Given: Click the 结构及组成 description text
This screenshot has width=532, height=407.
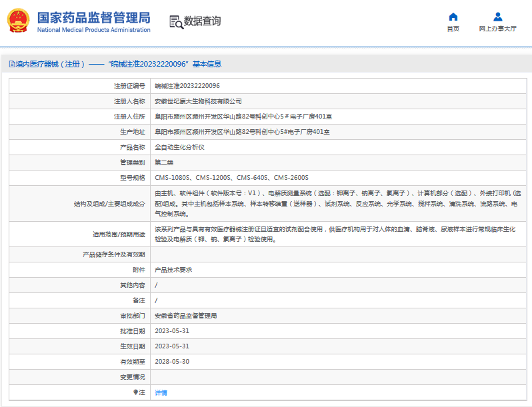Looking at the screenshot, I should coord(338,203).
